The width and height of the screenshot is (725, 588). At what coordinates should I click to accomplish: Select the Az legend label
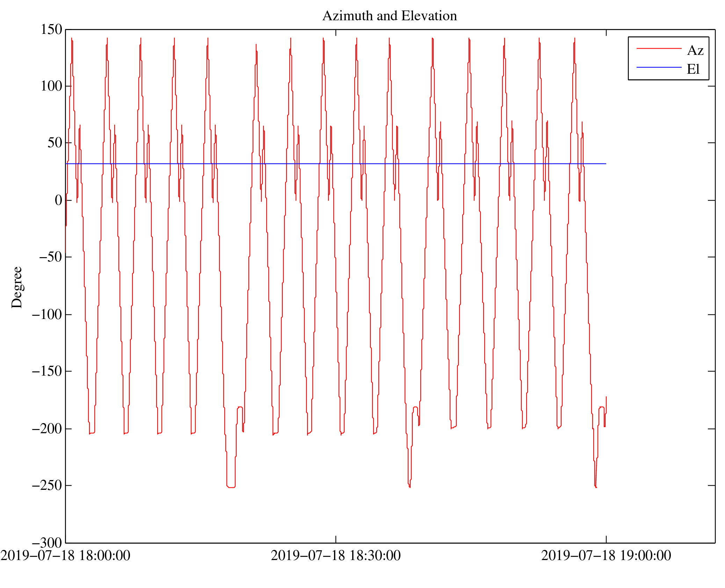point(695,50)
